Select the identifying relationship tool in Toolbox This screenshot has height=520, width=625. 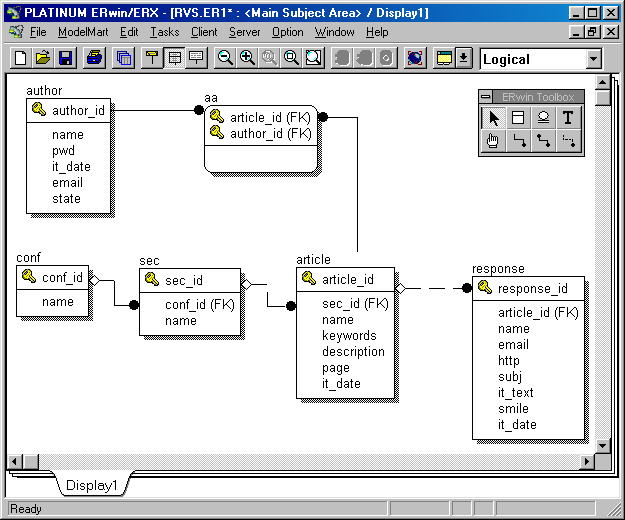(x=518, y=141)
